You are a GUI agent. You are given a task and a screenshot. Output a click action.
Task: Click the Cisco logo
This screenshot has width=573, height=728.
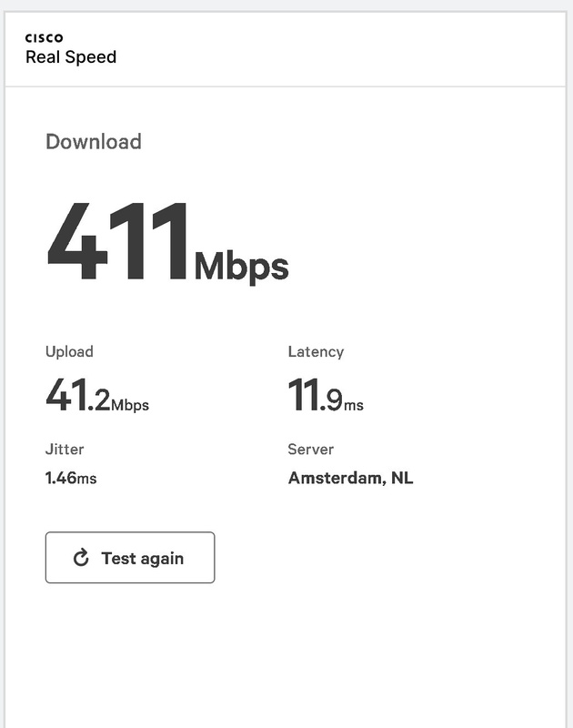pyautogui.click(x=44, y=37)
